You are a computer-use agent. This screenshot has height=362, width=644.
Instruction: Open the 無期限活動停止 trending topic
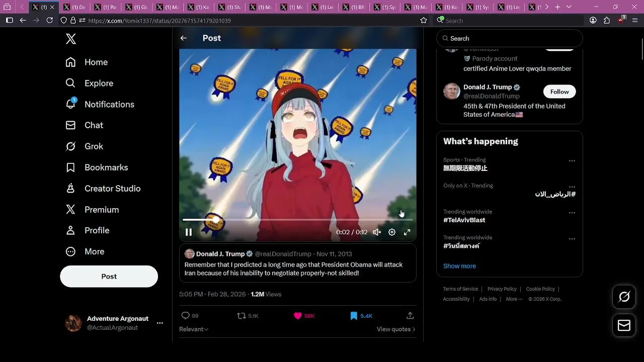click(x=465, y=168)
